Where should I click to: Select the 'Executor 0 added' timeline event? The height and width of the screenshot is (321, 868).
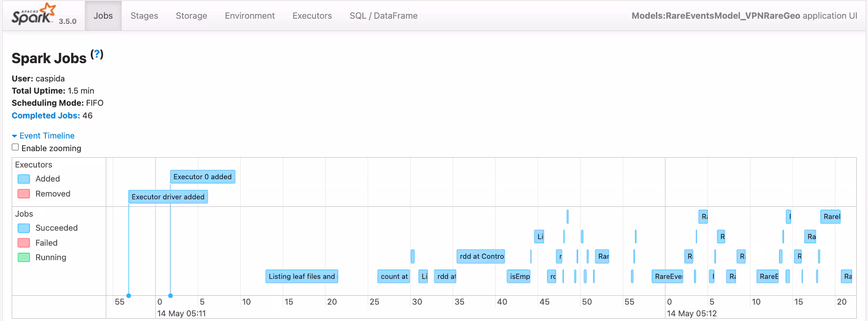202,177
